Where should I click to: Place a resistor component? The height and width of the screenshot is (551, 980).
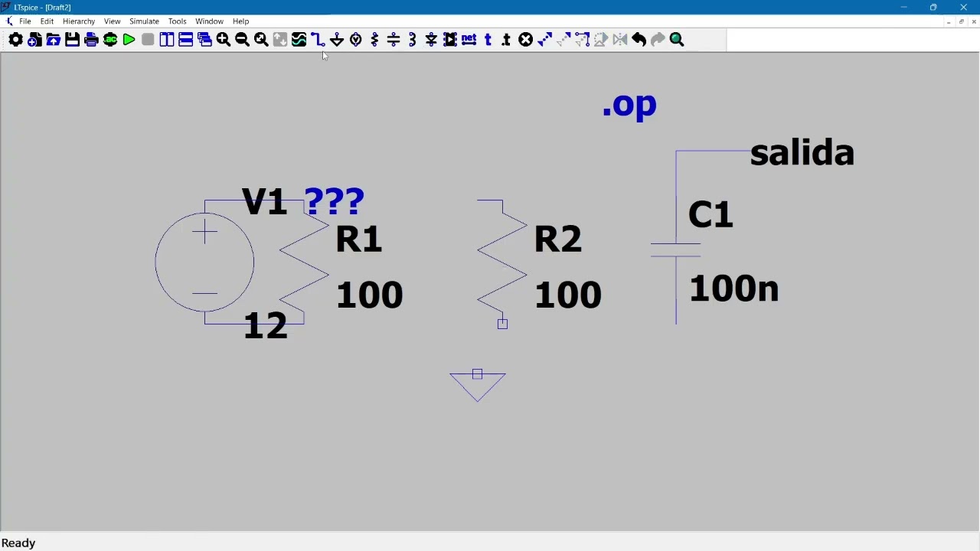pyautogui.click(x=374, y=40)
